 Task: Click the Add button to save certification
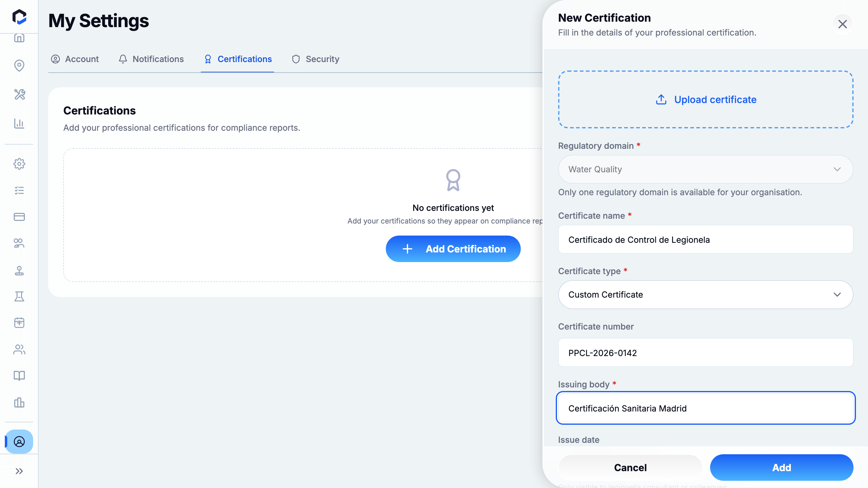[782, 468]
